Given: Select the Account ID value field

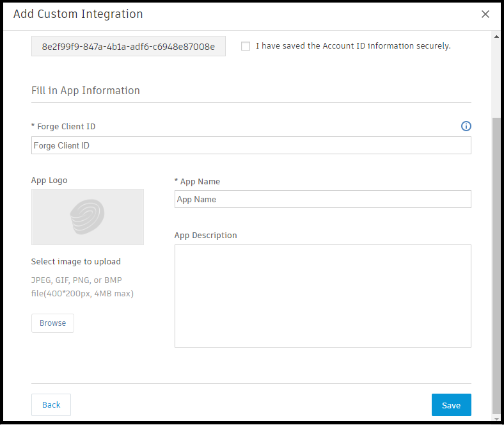Looking at the screenshot, I should (129, 46).
